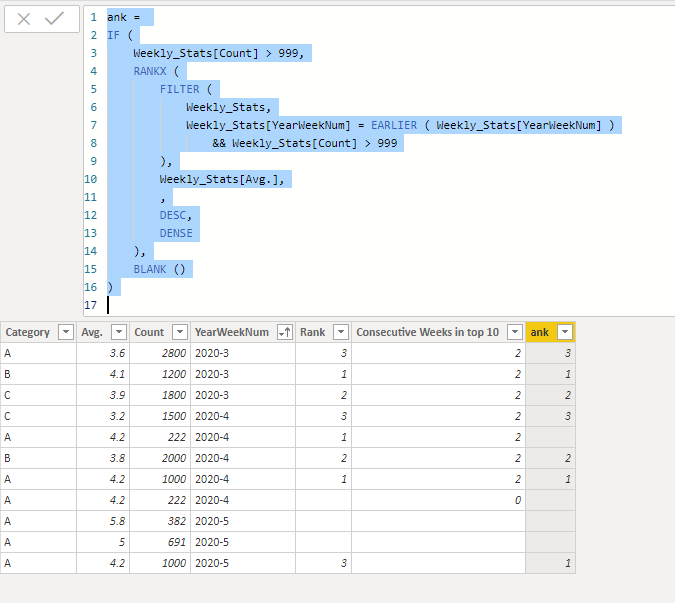Open the Rank column filter dropdown
The image size is (675, 603).
tap(341, 332)
